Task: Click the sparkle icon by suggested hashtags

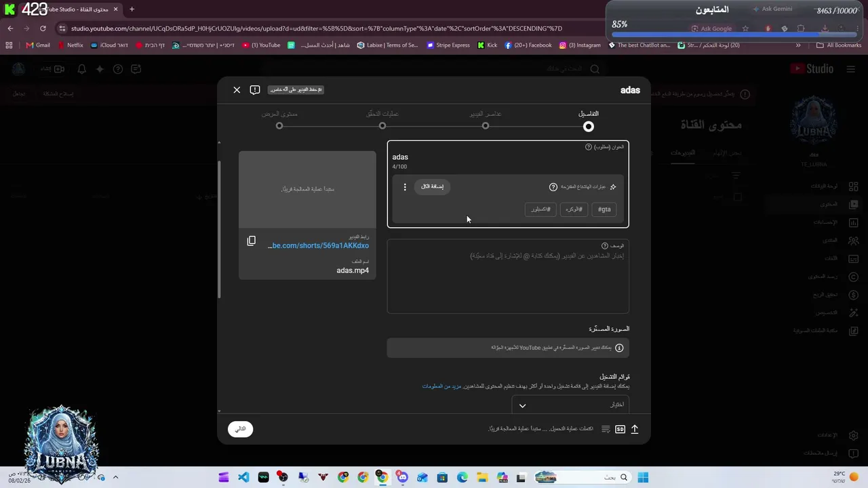Action: [x=613, y=187]
